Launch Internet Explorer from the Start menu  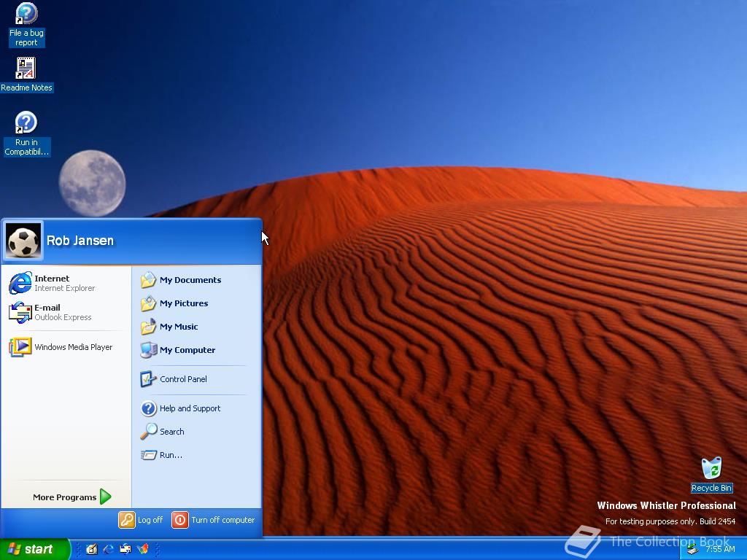[x=66, y=283]
